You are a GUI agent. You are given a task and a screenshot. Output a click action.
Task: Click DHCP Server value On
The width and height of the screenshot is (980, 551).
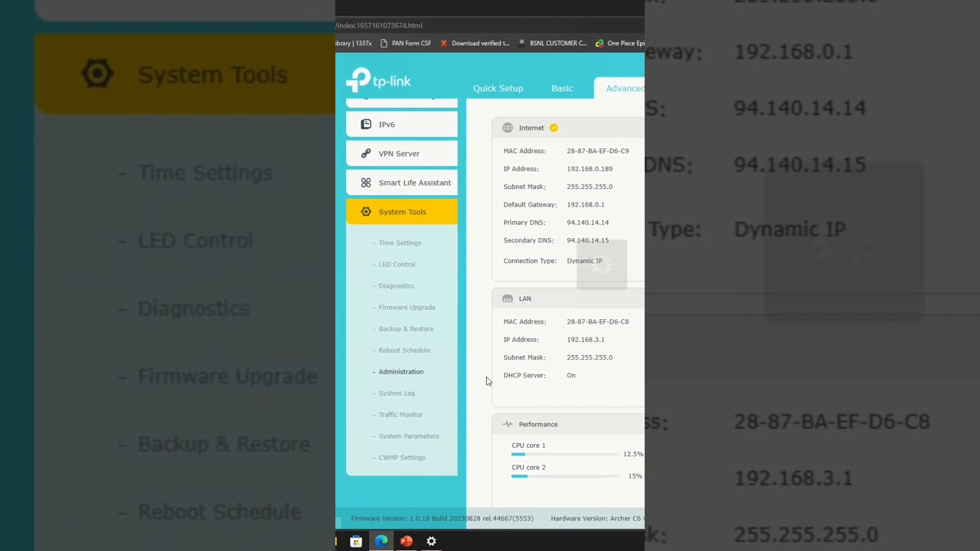[571, 375]
